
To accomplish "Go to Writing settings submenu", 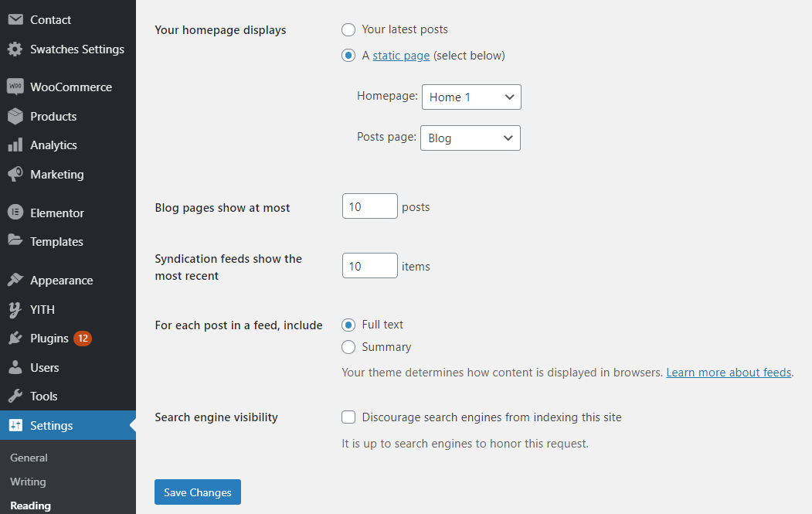I will tap(28, 482).
